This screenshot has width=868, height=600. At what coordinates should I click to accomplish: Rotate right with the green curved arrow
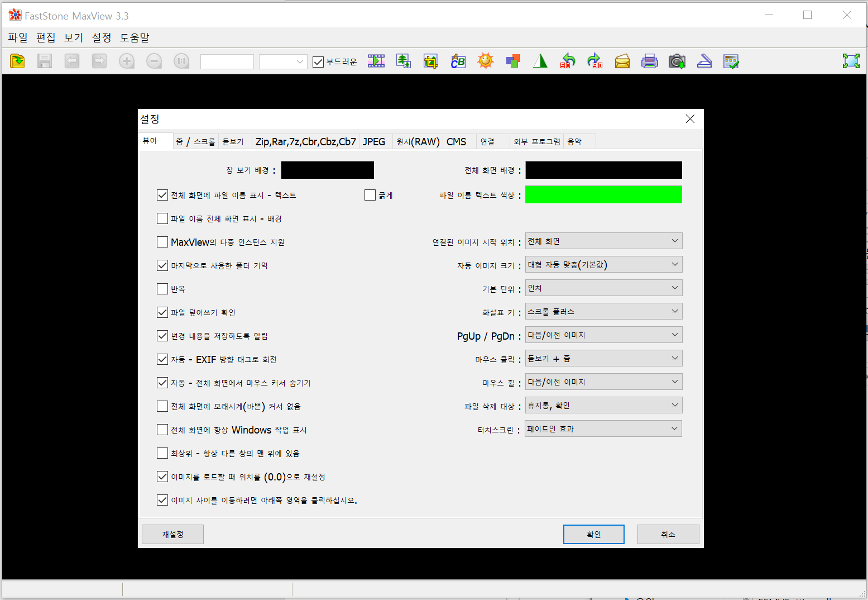pos(595,61)
